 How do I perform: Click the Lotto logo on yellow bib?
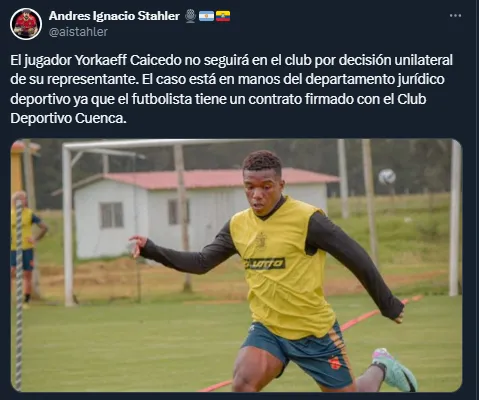265,264
